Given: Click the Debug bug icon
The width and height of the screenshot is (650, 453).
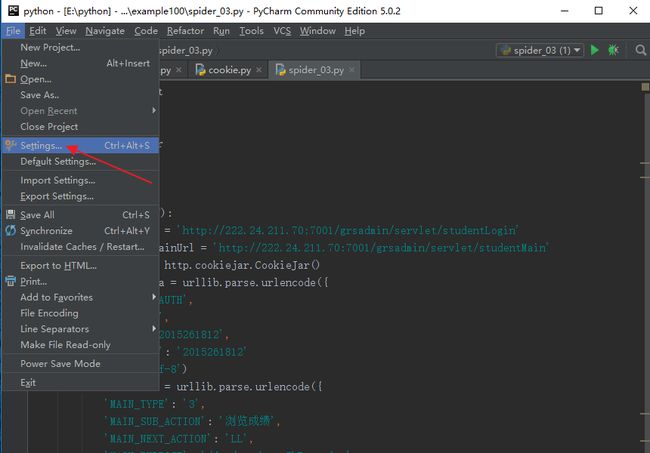Looking at the screenshot, I should [x=614, y=50].
